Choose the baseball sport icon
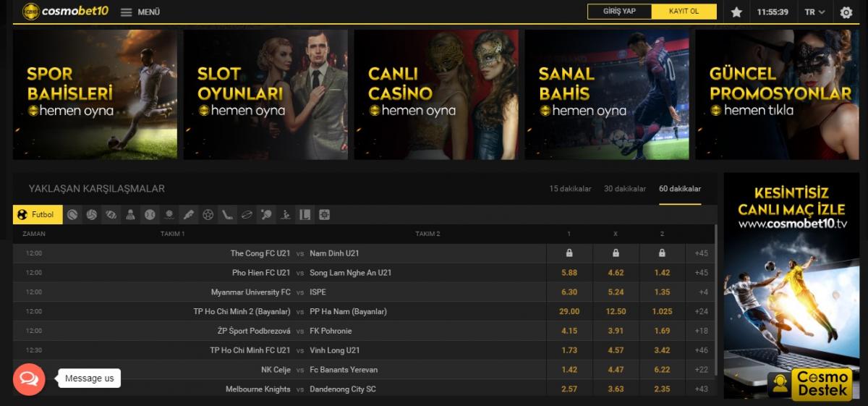868x406 pixels. [150, 215]
